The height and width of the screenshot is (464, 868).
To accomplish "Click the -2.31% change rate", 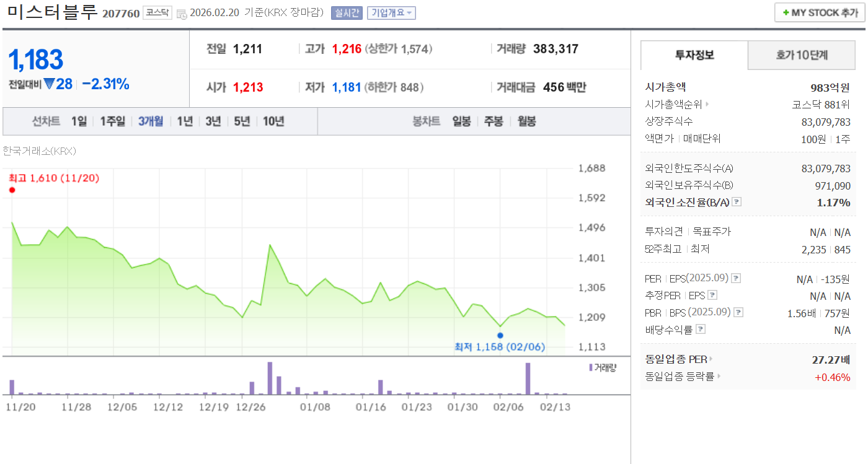I will coord(105,84).
